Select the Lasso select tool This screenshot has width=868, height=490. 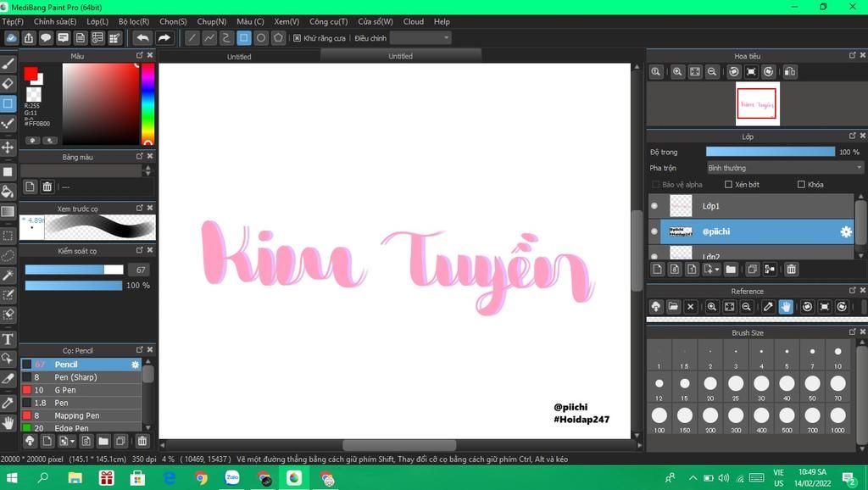pyautogui.click(x=8, y=254)
